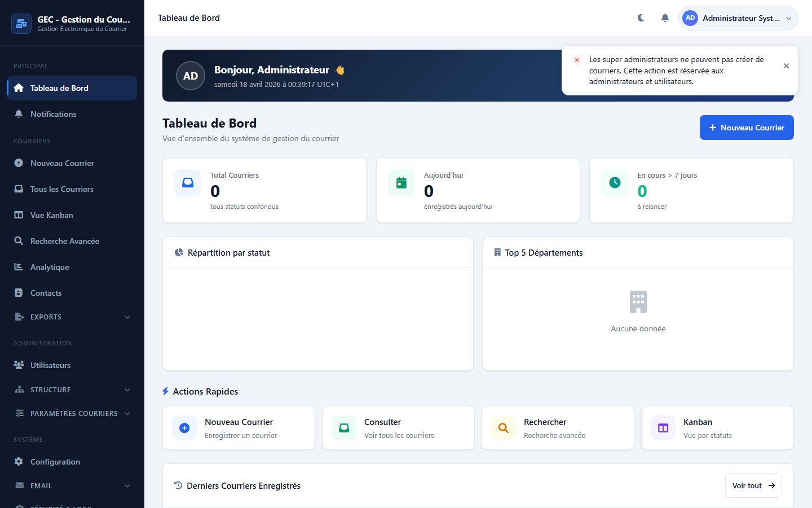Image resolution: width=812 pixels, height=508 pixels.
Task: Expand the PARAMÈTRES COURRIERS section
Action: (72, 414)
